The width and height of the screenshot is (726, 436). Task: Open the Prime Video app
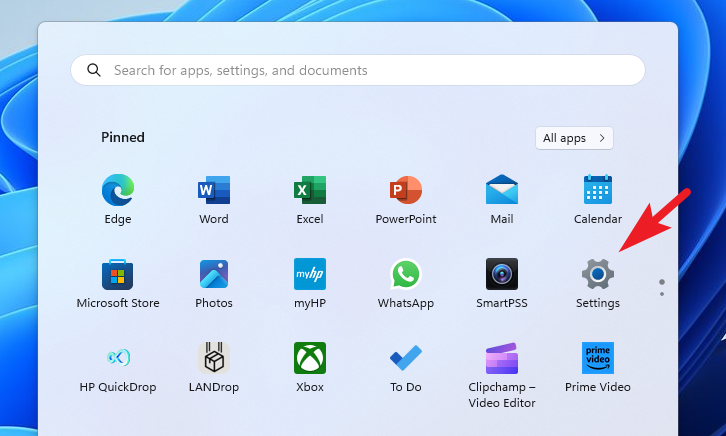pyautogui.click(x=598, y=367)
